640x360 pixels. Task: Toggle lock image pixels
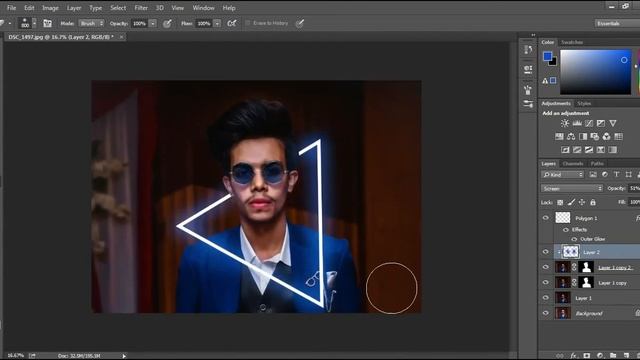tap(571, 202)
